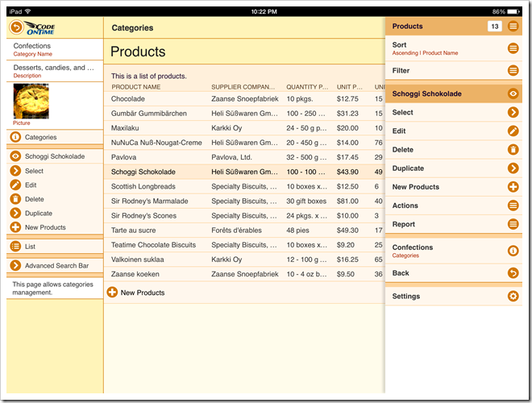The height and width of the screenshot is (403, 532).
Task: Click the pencil Edit icon in right panel
Action: pyautogui.click(x=513, y=131)
